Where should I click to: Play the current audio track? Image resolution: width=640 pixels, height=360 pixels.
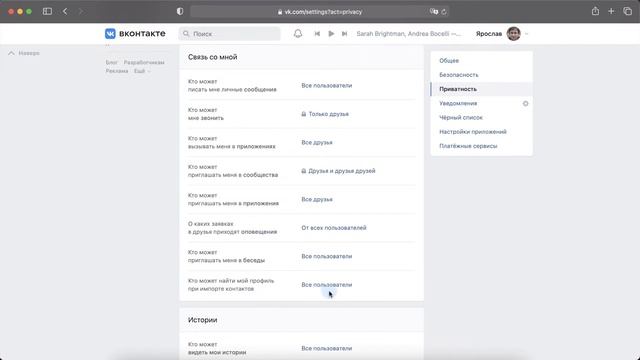coord(331,33)
